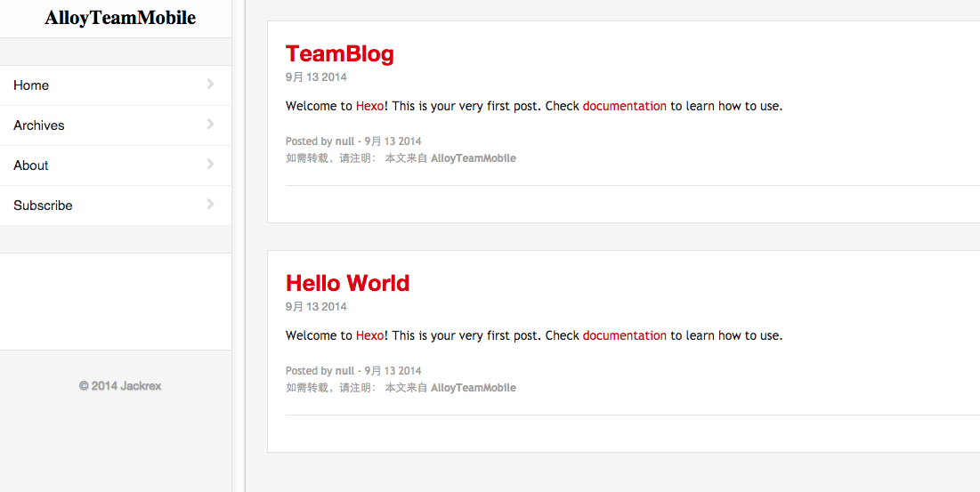Click the chevron arrow beside Archives
Viewport: 980px width, 492px height.
tap(211, 125)
